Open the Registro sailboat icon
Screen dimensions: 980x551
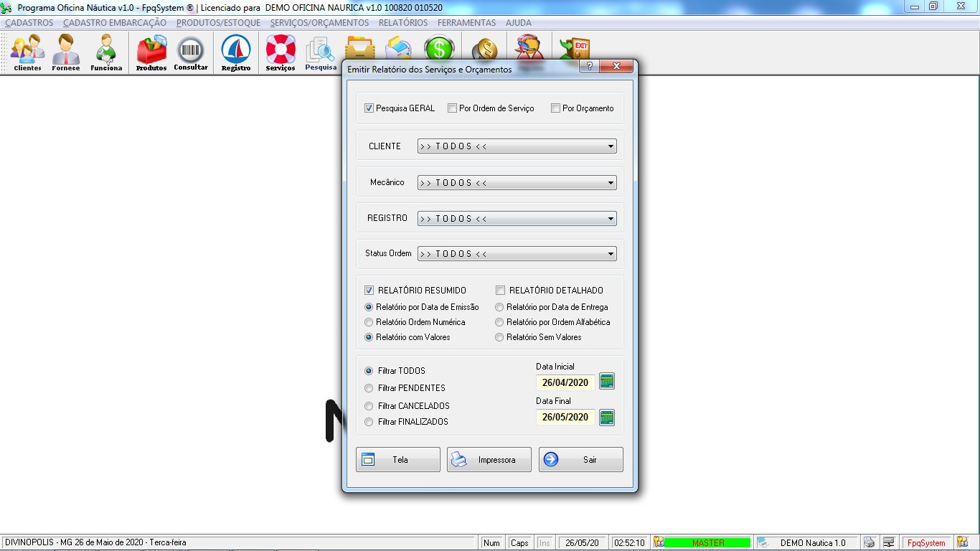pos(236,53)
